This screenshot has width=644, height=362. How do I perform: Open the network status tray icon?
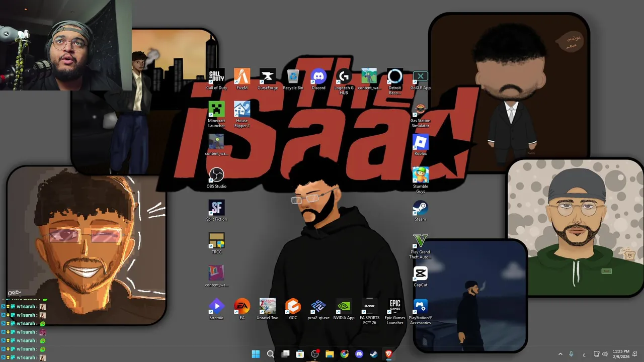click(x=597, y=354)
